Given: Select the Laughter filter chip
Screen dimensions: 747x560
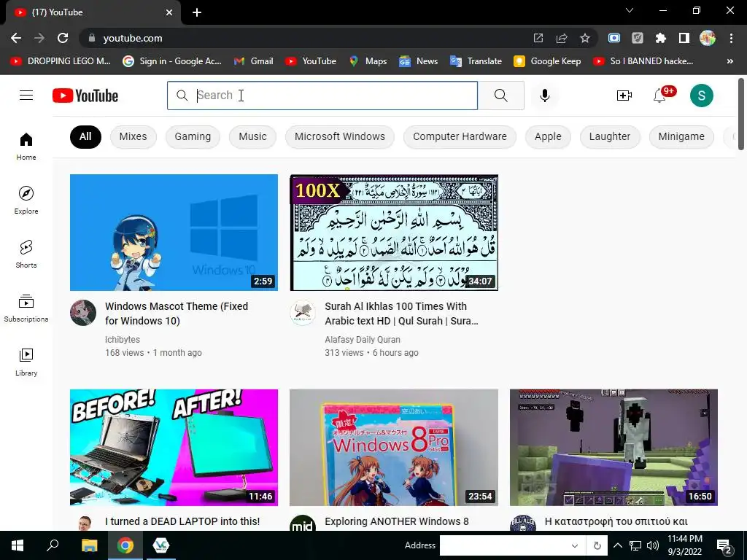Looking at the screenshot, I should point(609,136).
